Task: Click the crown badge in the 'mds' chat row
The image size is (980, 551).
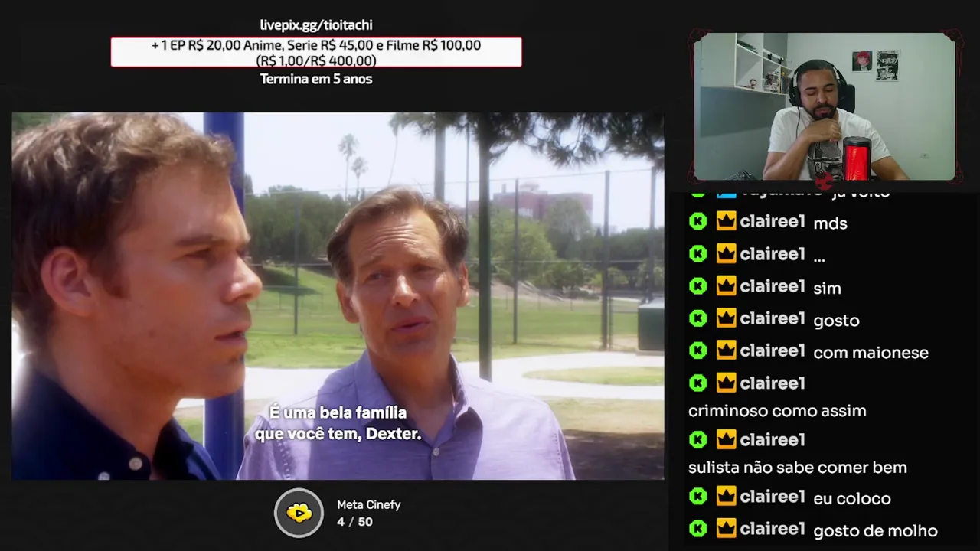Action: coord(726,222)
